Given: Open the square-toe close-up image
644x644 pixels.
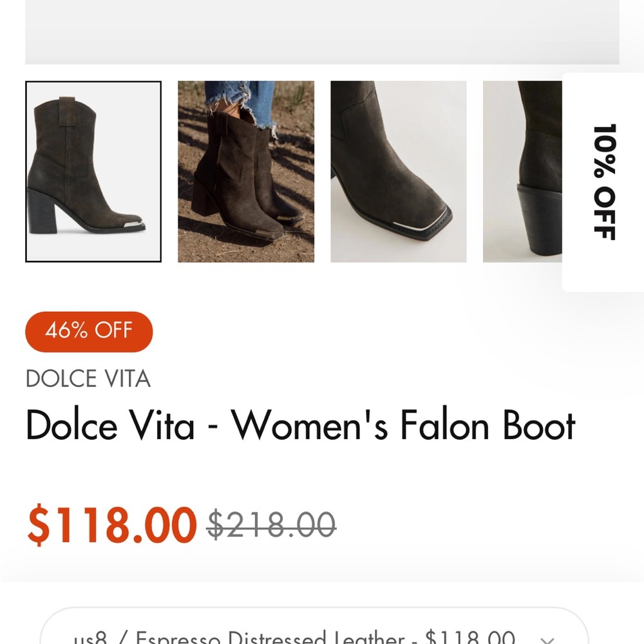Looking at the screenshot, I should [398, 170].
